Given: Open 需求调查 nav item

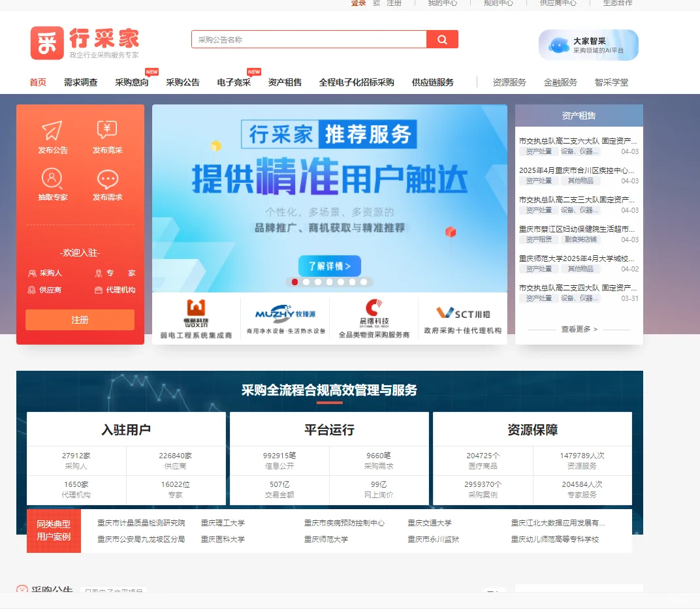Looking at the screenshot, I should tap(81, 82).
